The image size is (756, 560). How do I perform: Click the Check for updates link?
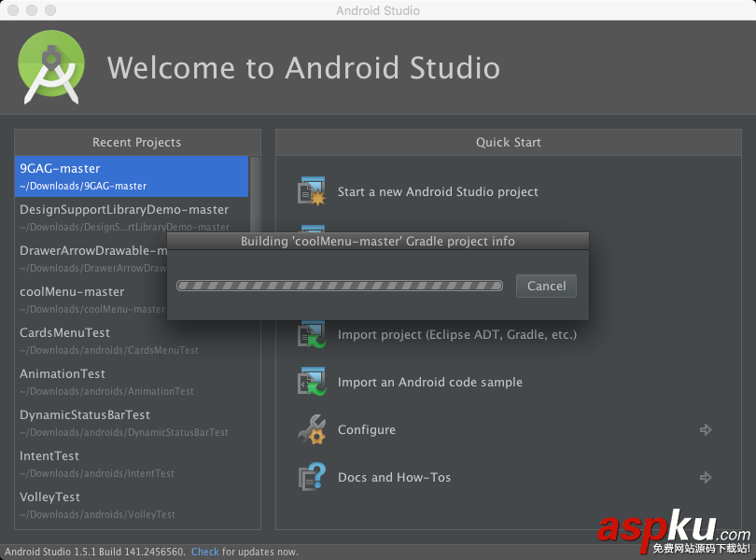coord(205,552)
